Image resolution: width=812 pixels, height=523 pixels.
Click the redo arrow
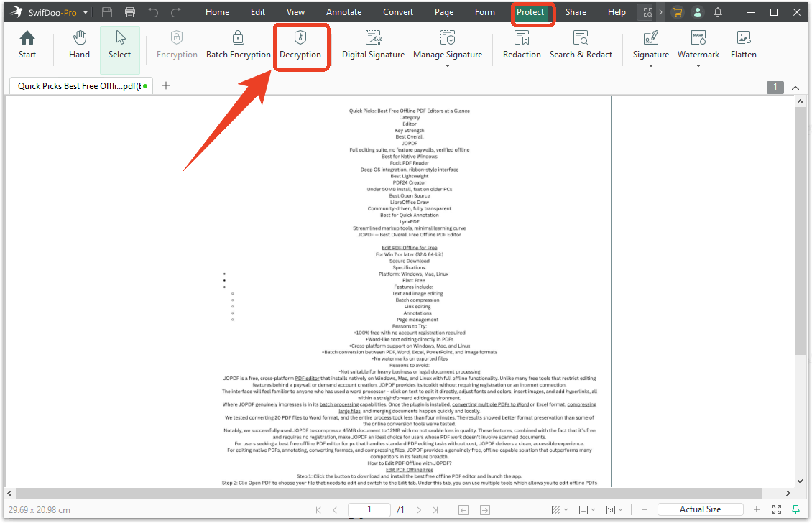coord(176,12)
